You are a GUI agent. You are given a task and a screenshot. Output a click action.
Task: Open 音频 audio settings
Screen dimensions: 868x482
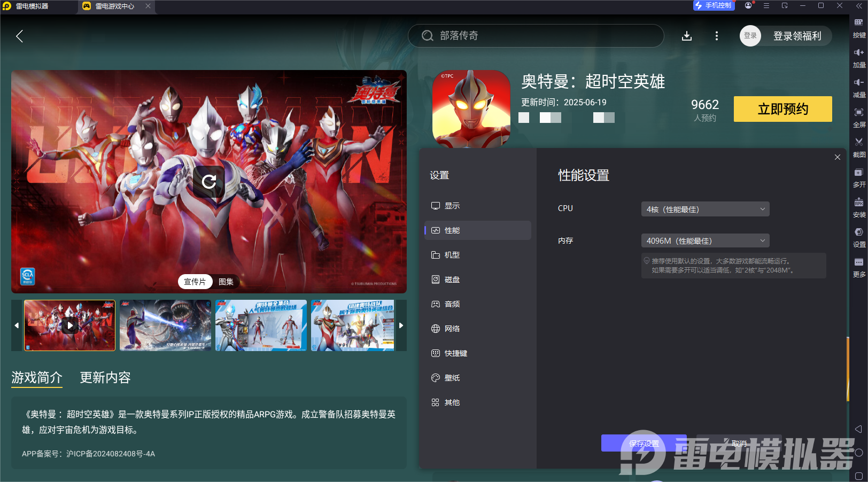pyautogui.click(x=478, y=304)
